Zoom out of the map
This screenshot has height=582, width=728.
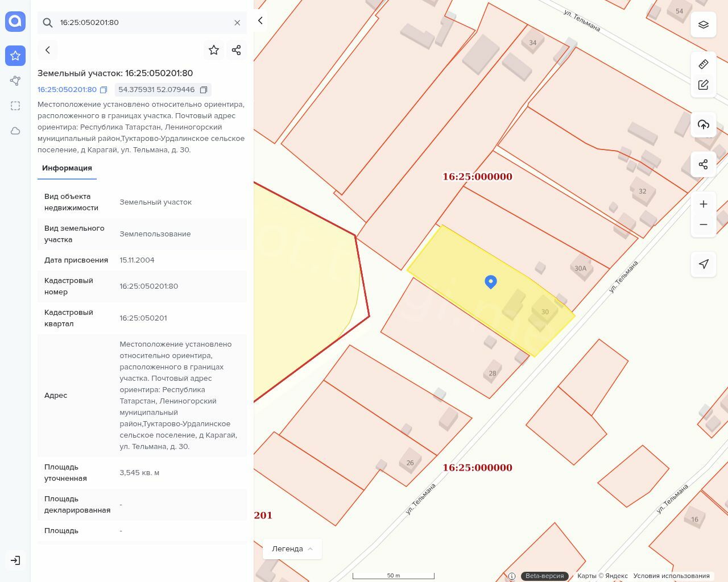click(704, 225)
